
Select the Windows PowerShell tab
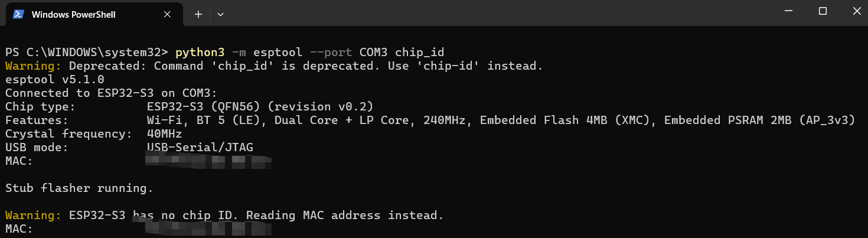(74, 14)
